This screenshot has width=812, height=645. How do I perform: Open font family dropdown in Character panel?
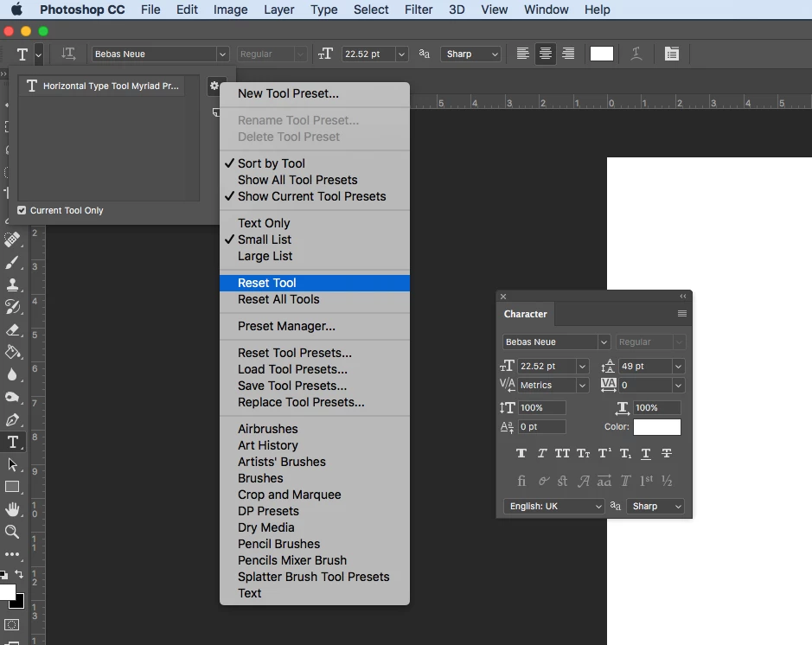point(604,342)
